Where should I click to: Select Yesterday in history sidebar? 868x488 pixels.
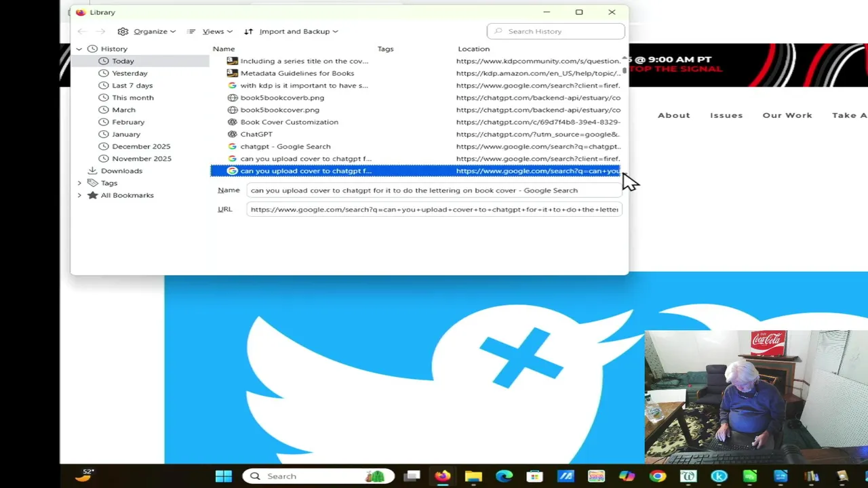coord(130,73)
